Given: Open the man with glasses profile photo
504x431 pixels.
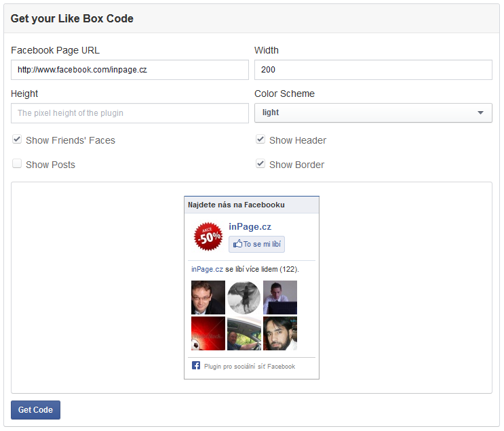Looking at the screenshot, I should point(208,297).
